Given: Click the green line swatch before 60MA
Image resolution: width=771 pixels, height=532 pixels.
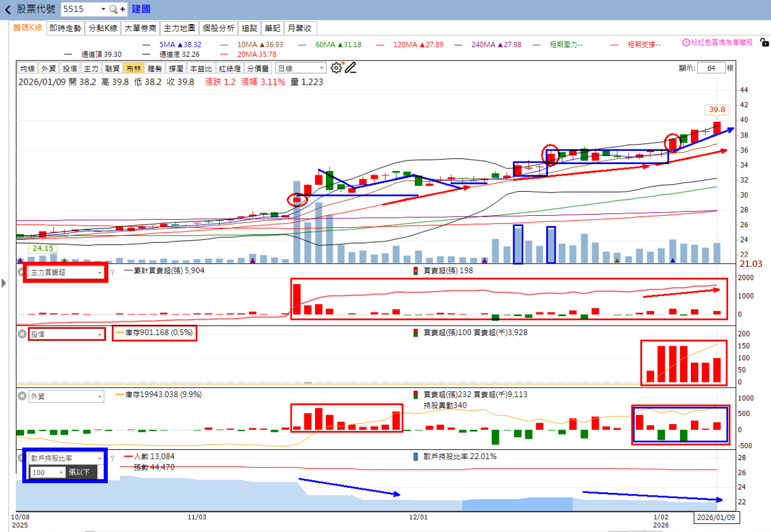Looking at the screenshot, I should (302, 45).
